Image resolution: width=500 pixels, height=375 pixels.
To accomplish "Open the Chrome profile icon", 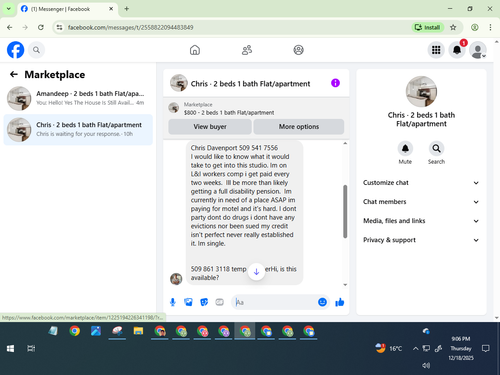I will coord(475,27).
